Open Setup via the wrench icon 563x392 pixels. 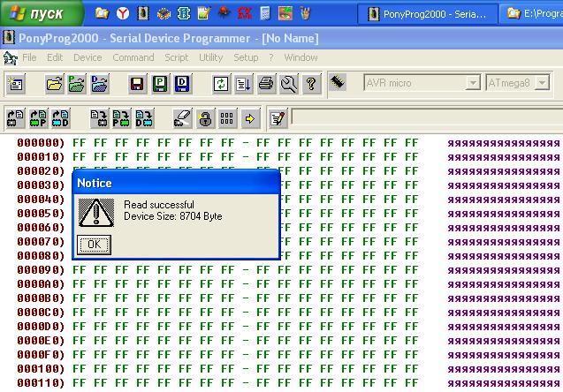click(x=288, y=84)
